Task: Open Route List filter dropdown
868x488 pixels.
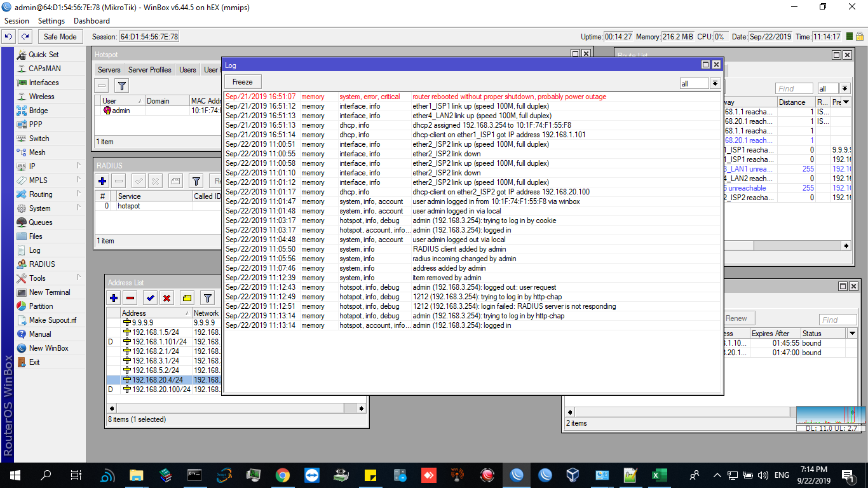Action: coord(845,89)
